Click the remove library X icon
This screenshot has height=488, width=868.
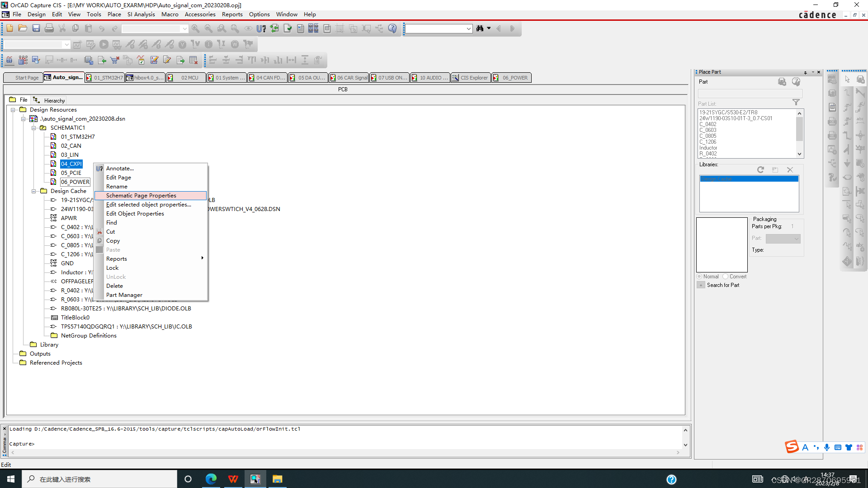coord(790,170)
